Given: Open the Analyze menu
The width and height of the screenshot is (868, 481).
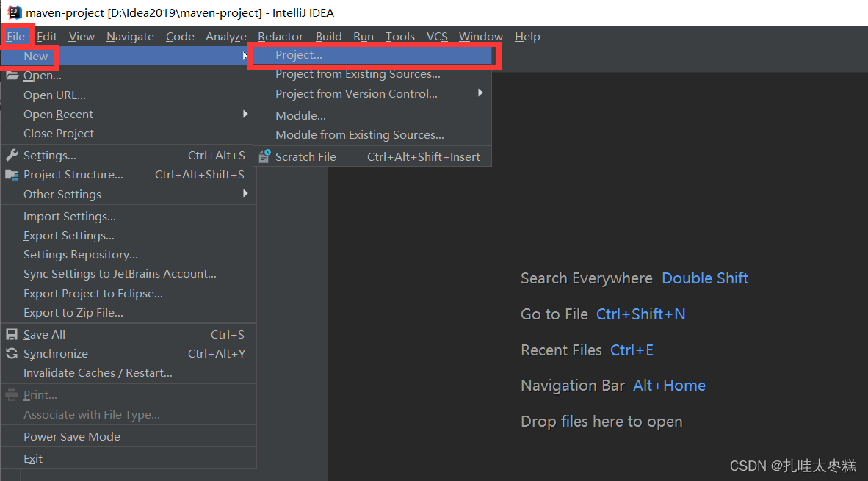Looking at the screenshot, I should (226, 37).
